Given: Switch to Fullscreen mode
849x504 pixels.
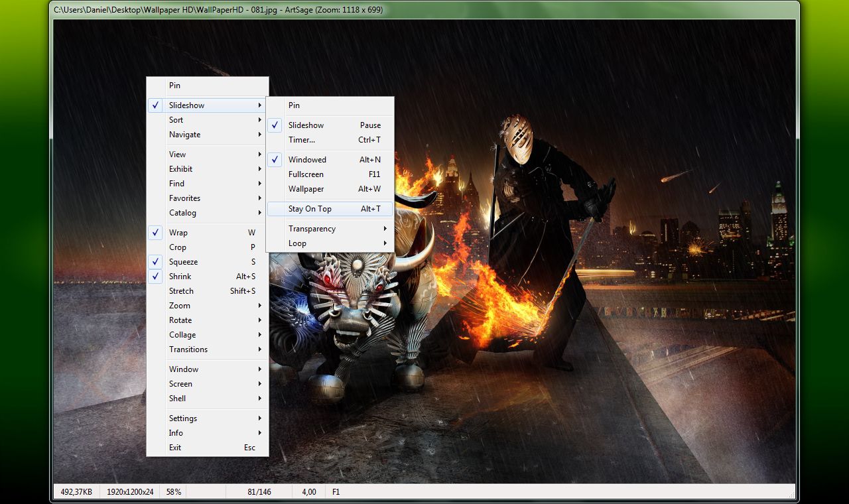Looking at the screenshot, I should pyautogui.click(x=330, y=174).
